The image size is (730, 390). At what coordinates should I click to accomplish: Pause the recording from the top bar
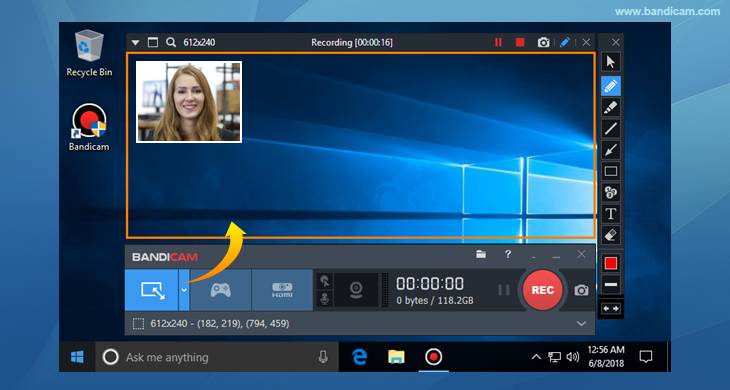[x=498, y=42]
